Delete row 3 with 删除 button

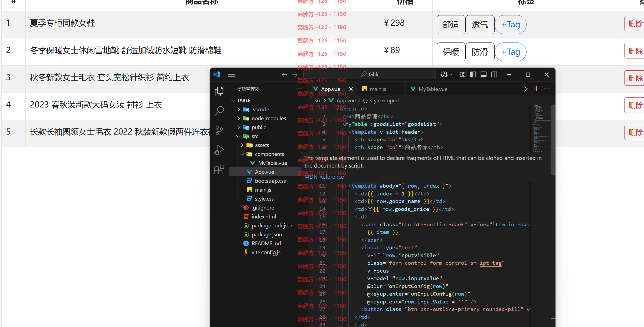(634, 78)
